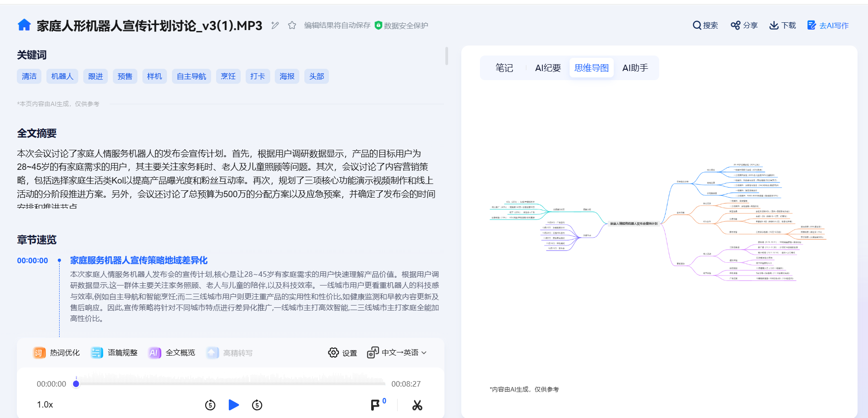Click the blue home icon
The height and width of the screenshot is (418, 868).
tap(24, 25)
